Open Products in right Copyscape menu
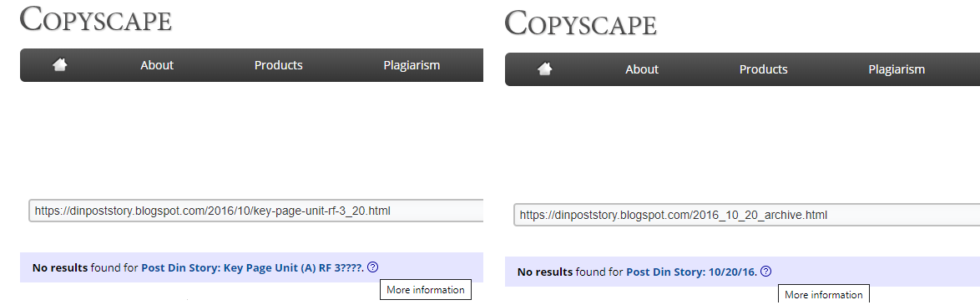This screenshot has width=980, height=305. coord(763,69)
